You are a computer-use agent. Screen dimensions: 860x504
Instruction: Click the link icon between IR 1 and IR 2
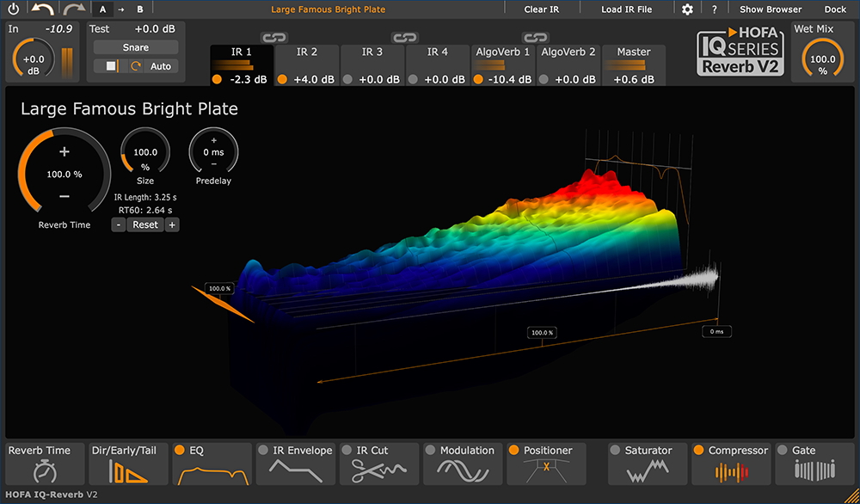click(273, 38)
